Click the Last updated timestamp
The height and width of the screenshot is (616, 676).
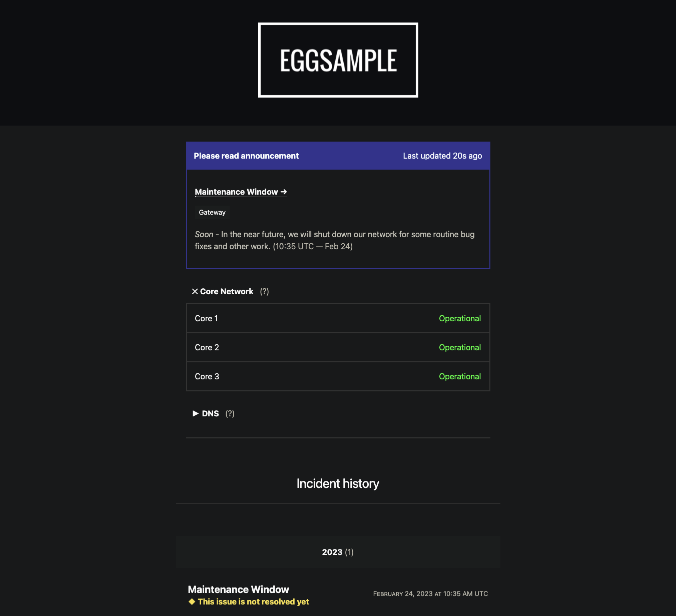pyautogui.click(x=442, y=156)
